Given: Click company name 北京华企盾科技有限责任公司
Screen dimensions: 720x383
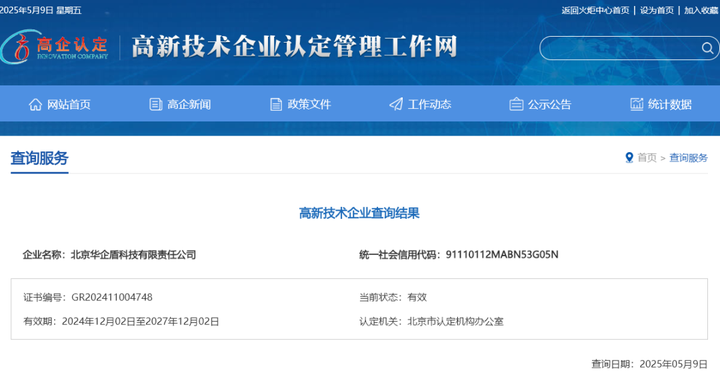Looking at the screenshot, I should click(133, 254).
